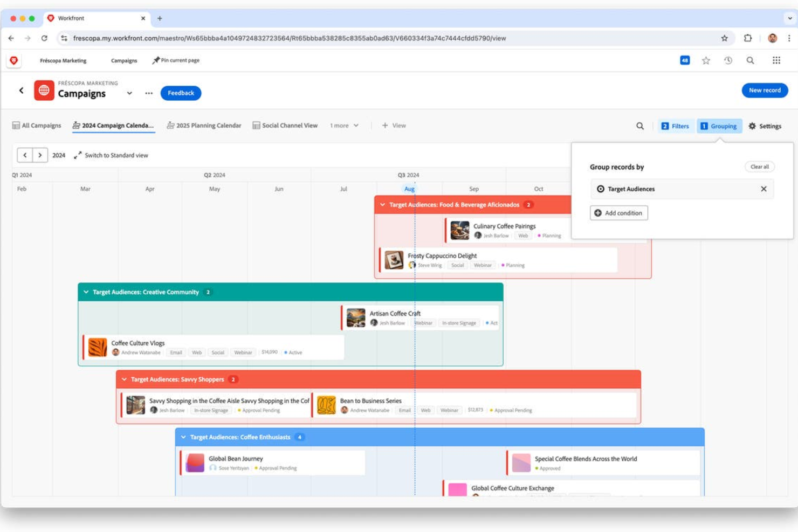Open the 1 more views dropdown

point(343,125)
